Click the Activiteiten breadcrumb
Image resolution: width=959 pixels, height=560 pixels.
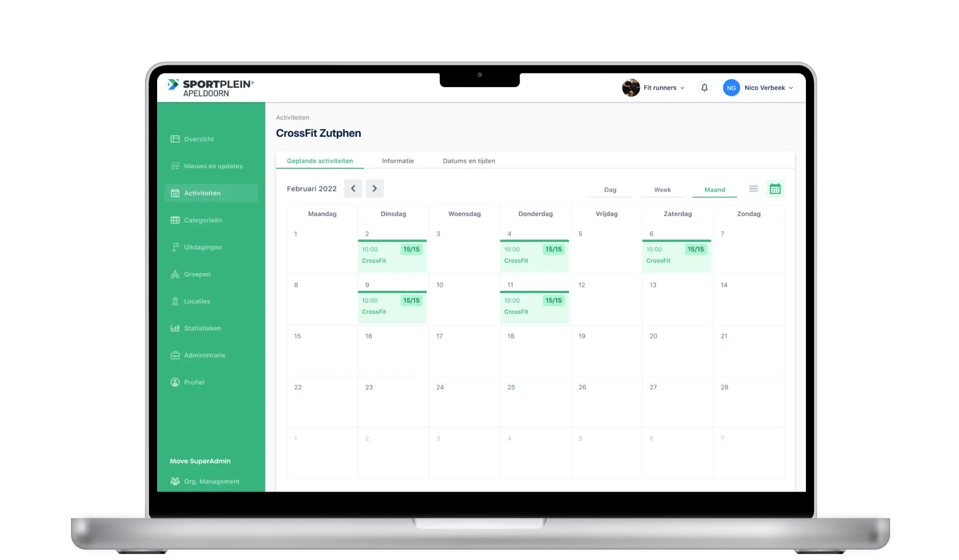[292, 118]
